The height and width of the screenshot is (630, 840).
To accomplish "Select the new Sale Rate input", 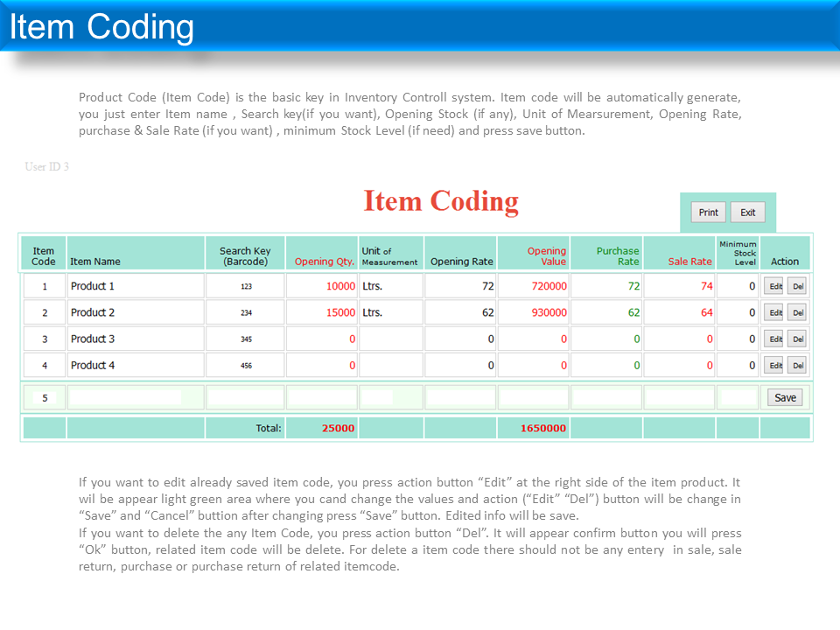I will point(679,397).
